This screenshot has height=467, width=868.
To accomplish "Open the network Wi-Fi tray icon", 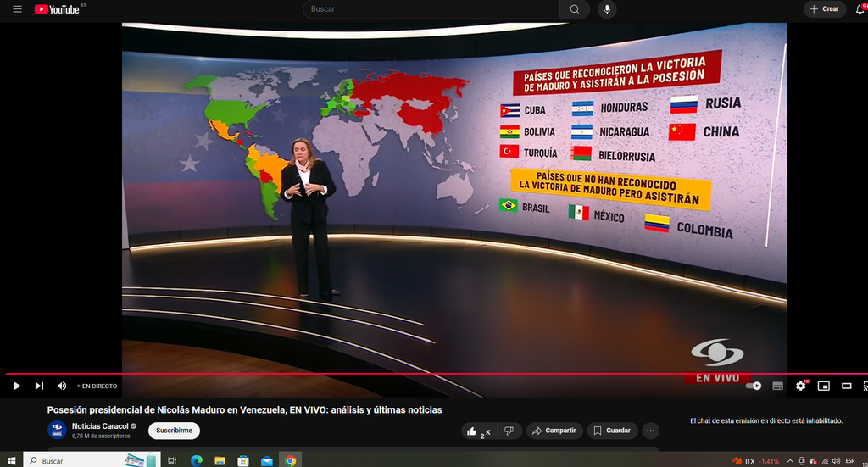I will (x=825, y=461).
